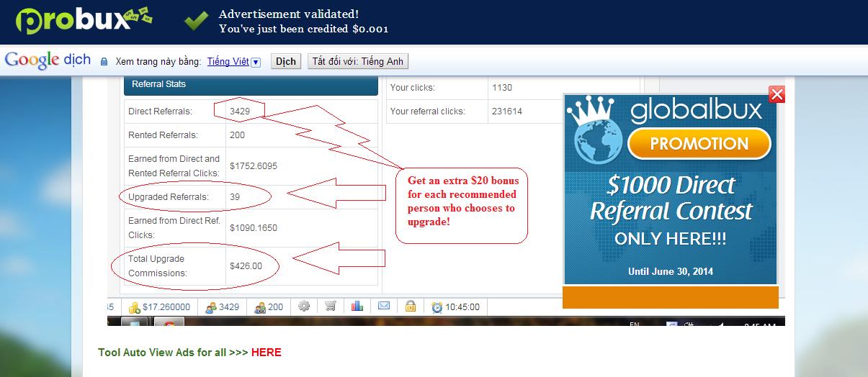Click the orange PROMOTION button in ad
868x377 pixels.
pyautogui.click(x=699, y=143)
